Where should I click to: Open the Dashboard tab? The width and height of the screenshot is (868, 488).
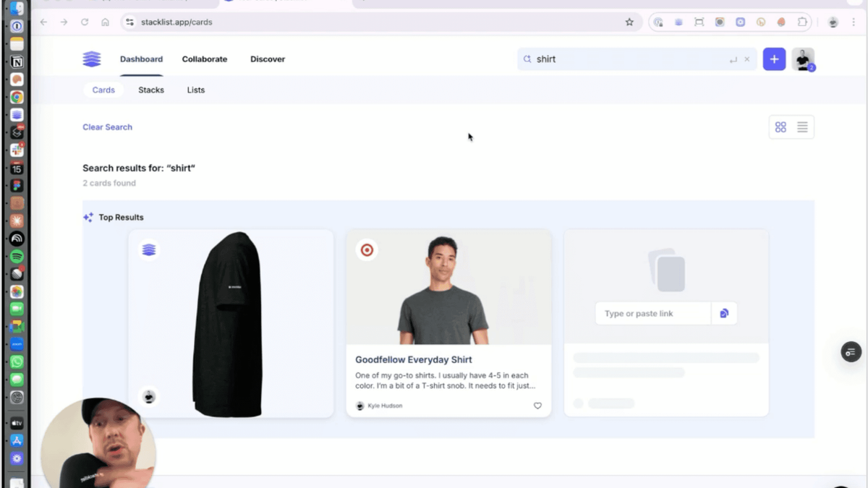[x=141, y=59]
